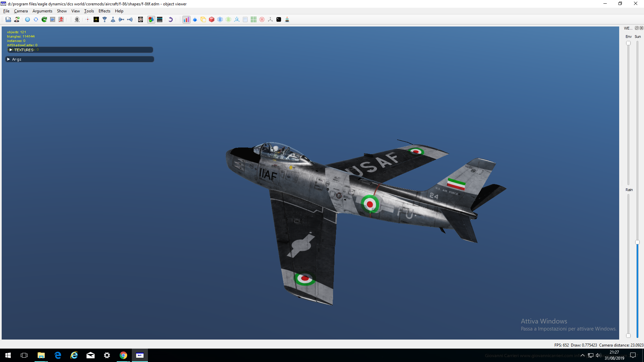
Task: Open Settings gear in the taskbar
Action: [x=107, y=355]
